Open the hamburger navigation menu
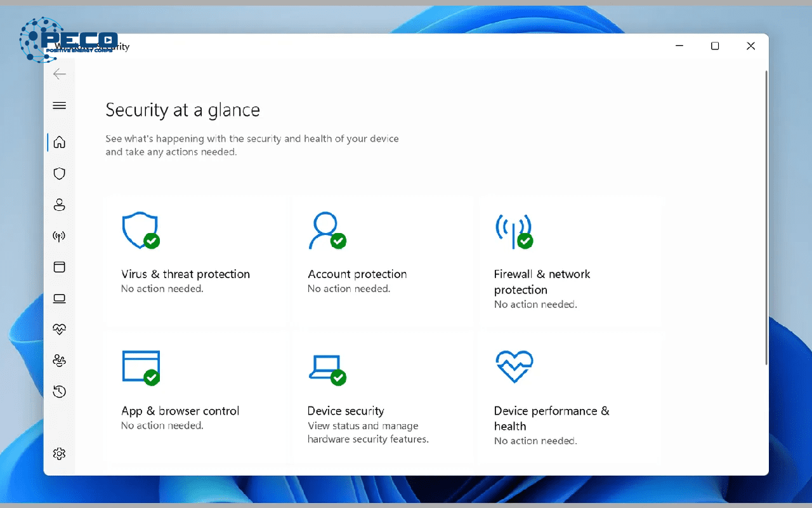Screen dimensions: 812x508 click(x=60, y=105)
